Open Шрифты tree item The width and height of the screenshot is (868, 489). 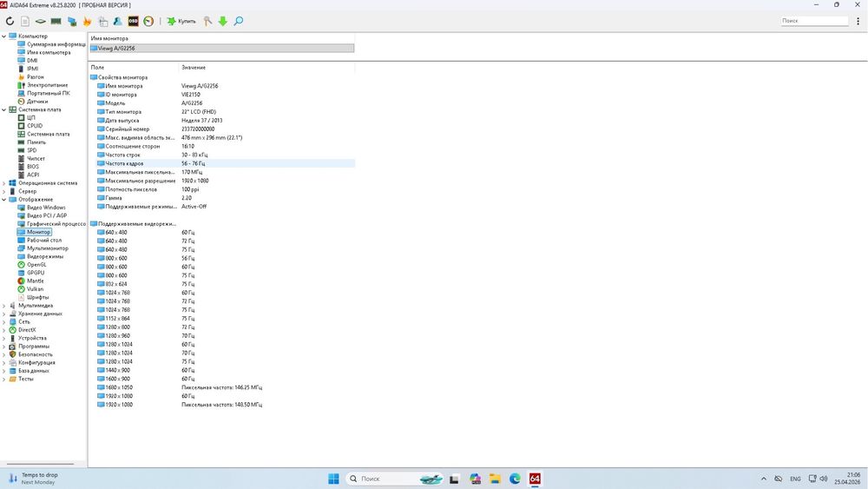(x=33, y=297)
